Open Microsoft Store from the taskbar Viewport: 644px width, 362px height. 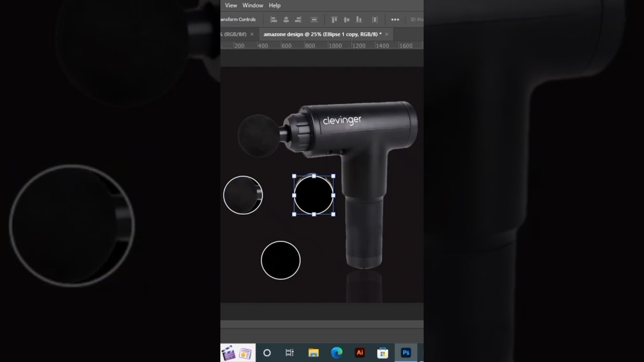point(383,353)
